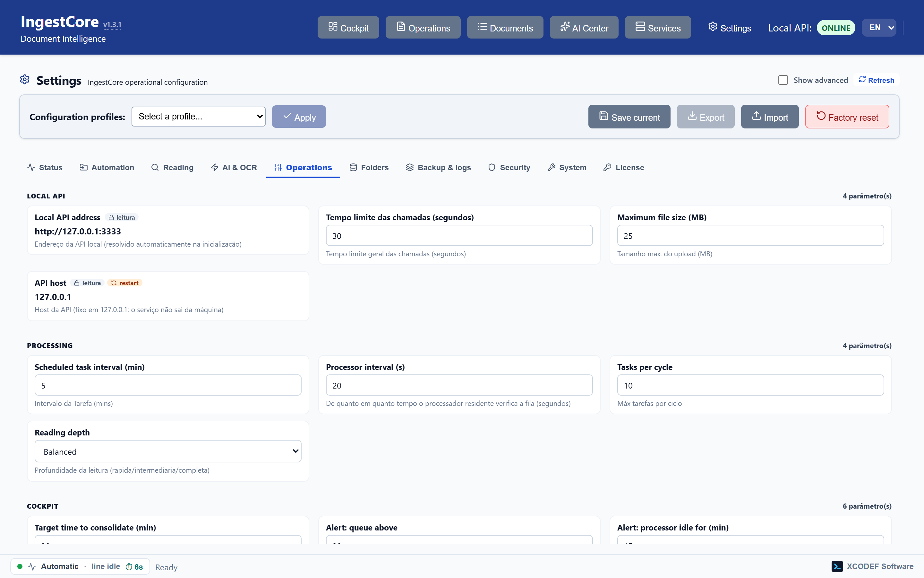Click the Automatic line idle status pill

[80, 566]
